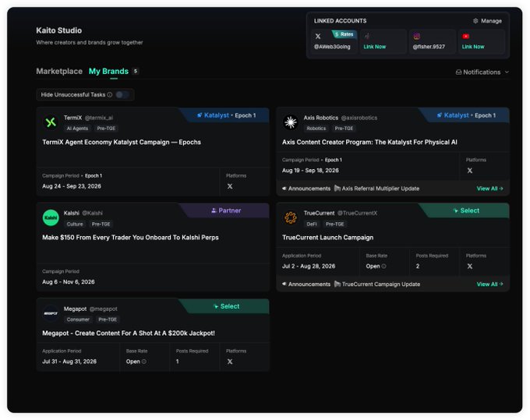Click the X platform icon on TrueCurrent card
The height and width of the screenshot is (420, 530).
(470, 266)
